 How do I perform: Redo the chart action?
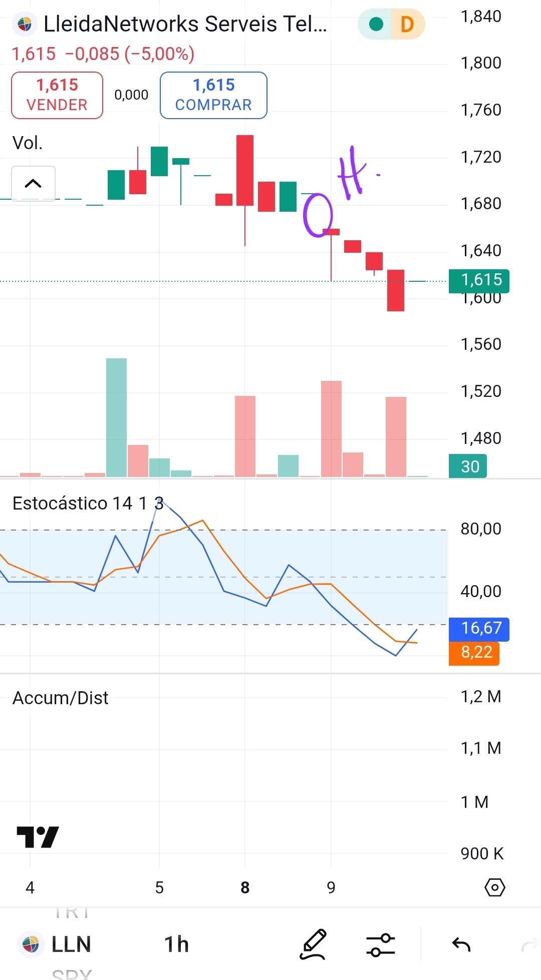point(530,945)
